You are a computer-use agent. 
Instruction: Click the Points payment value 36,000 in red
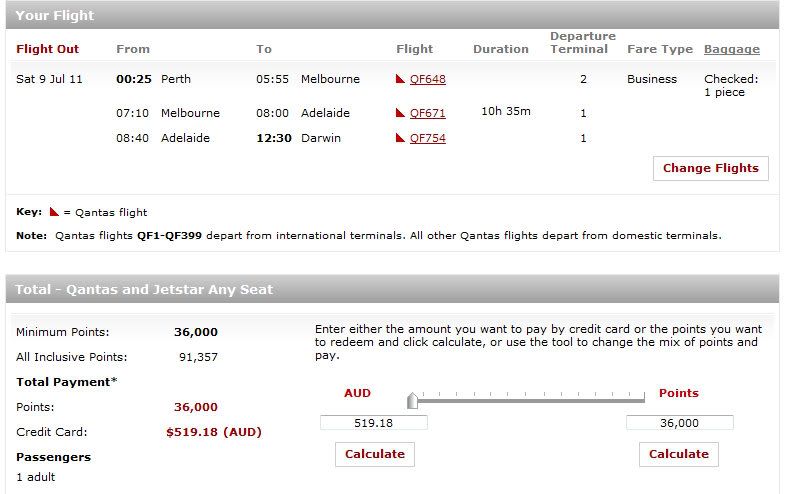[196, 407]
